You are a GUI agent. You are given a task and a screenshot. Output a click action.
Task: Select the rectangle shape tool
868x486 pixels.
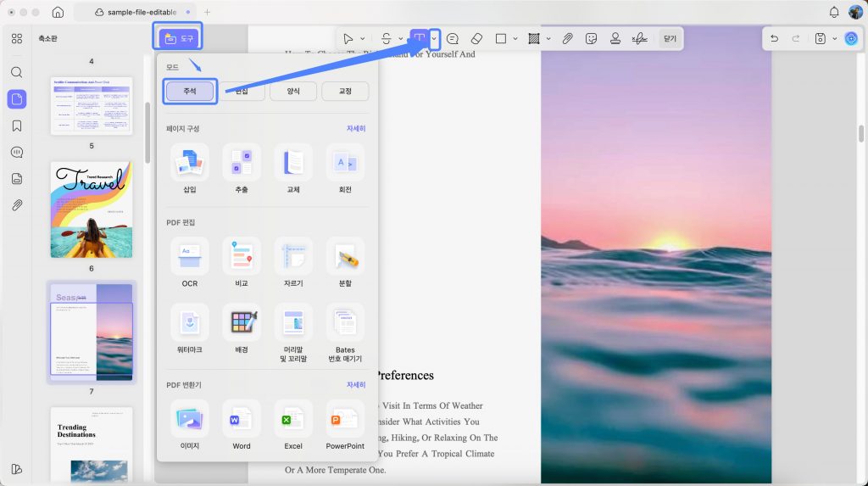pyautogui.click(x=501, y=39)
